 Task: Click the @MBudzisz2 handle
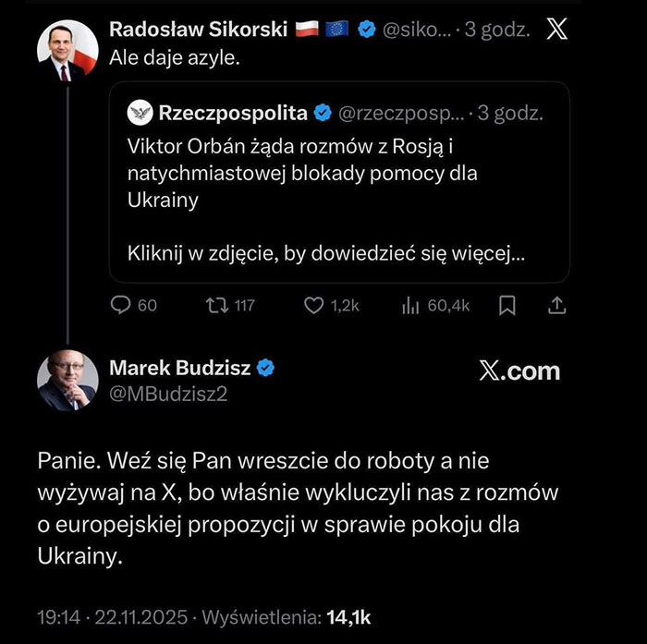click(168, 395)
